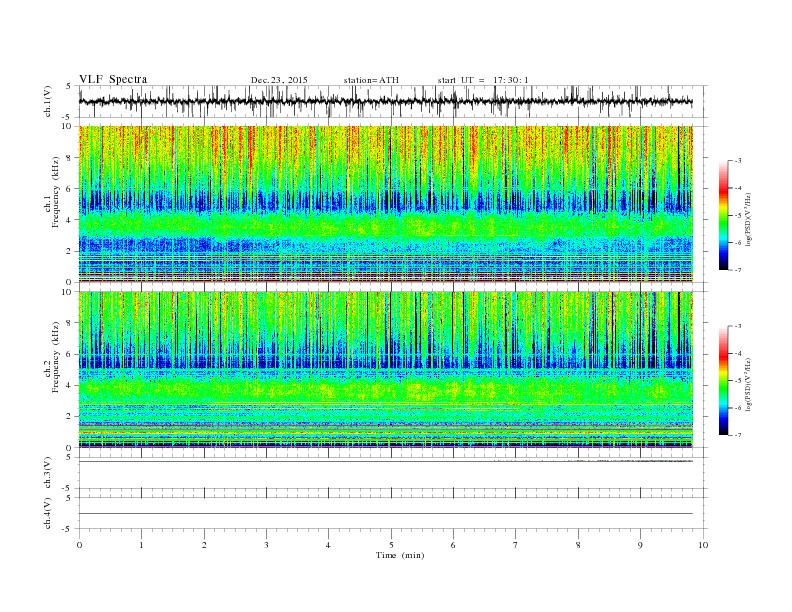792x612 pixels.
Task: Click the "start UT = 17:30:1" label
Action: (483, 80)
